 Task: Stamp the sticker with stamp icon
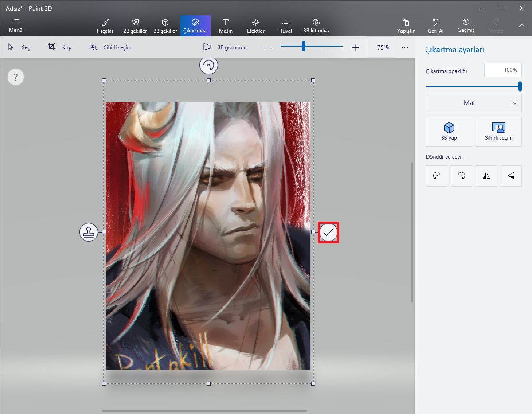pyautogui.click(x=89, y=232)
